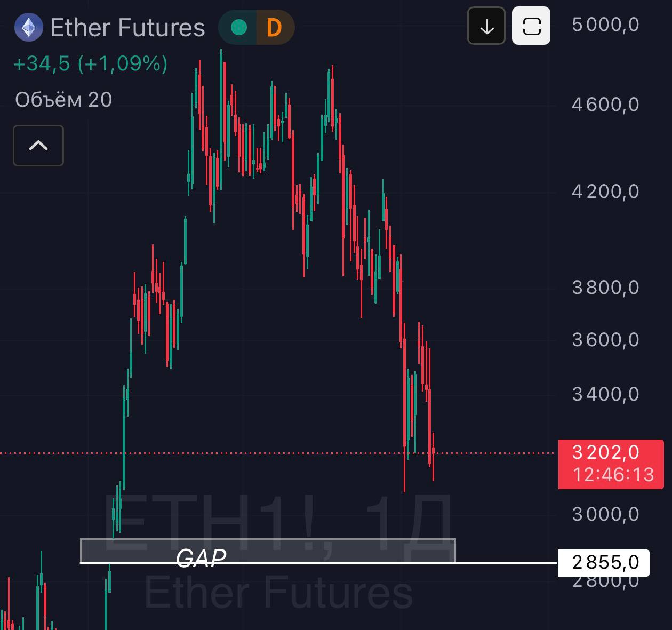Click the +34,5 (+1,09%) price change
Screen dimensions: 672x630
click(x=90, y=63)
